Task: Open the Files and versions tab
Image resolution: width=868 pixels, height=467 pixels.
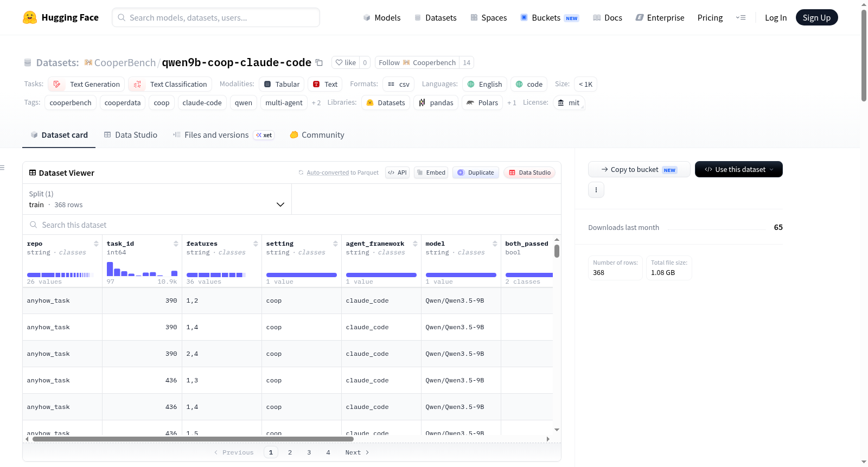Action: click(224, 135)
